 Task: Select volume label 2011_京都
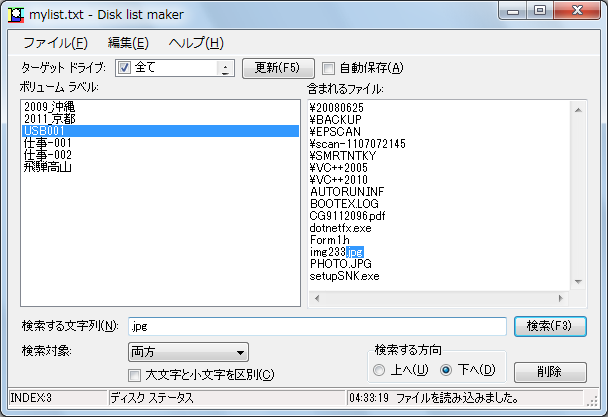point(160,119)
